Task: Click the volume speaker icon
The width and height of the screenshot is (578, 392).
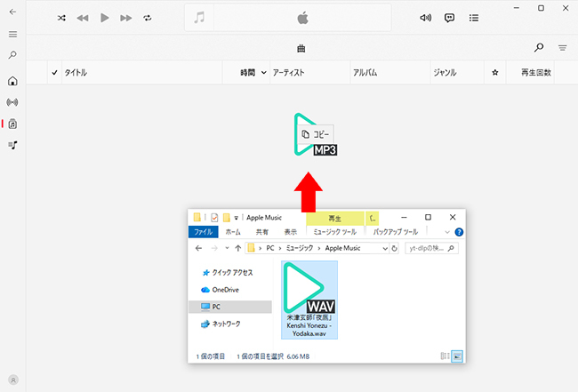Action: click(425, 18)
